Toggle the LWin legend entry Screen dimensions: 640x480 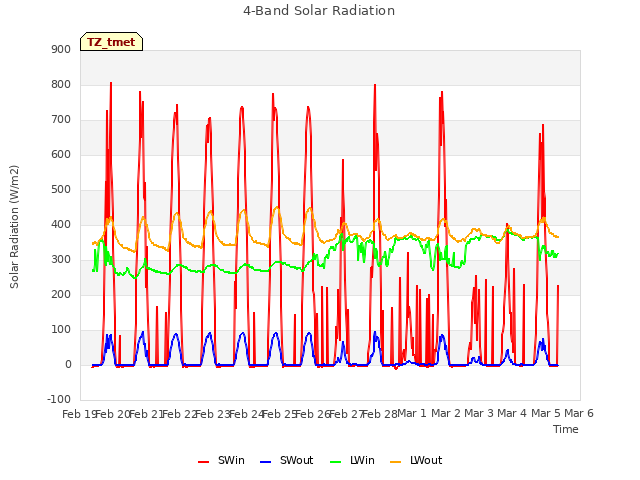click(352, 460)
